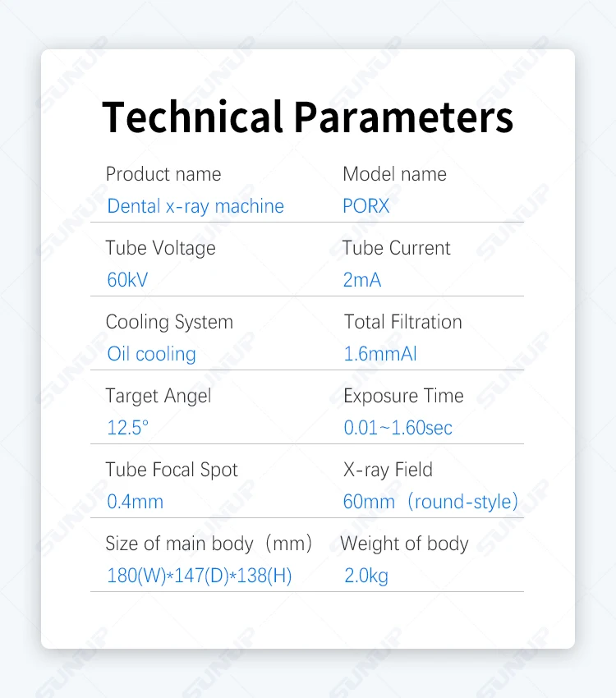Select the 2mA current value

pos(362,280)
